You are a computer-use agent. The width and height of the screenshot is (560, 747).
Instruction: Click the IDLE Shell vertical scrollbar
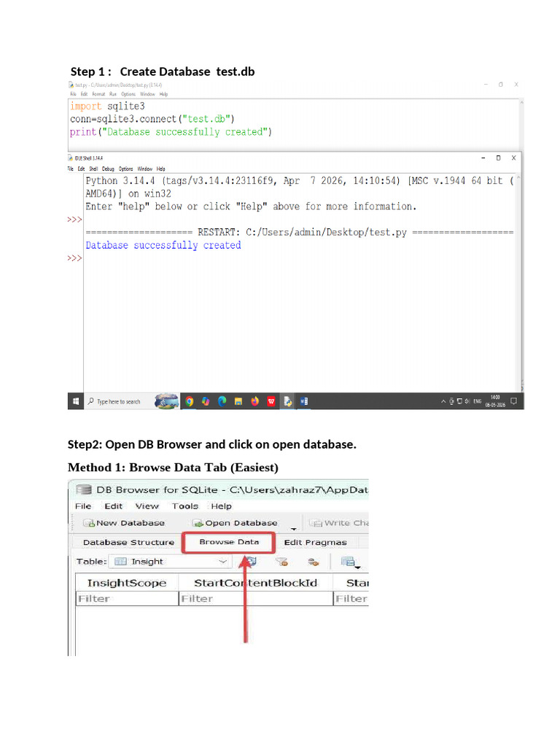[518, 284]
